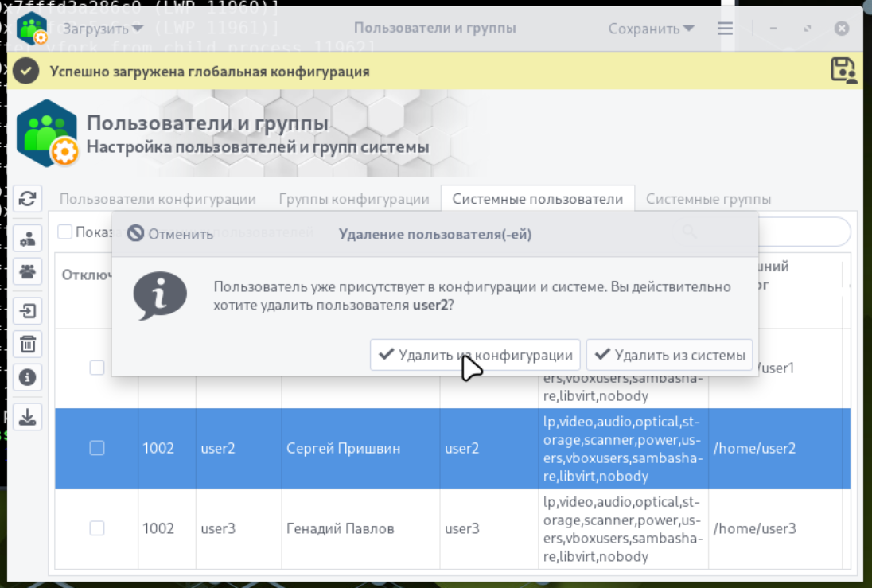This screenshot has height=588, width=872.
Task: Select the Системные пользователи tab
Action: (537, 199)
